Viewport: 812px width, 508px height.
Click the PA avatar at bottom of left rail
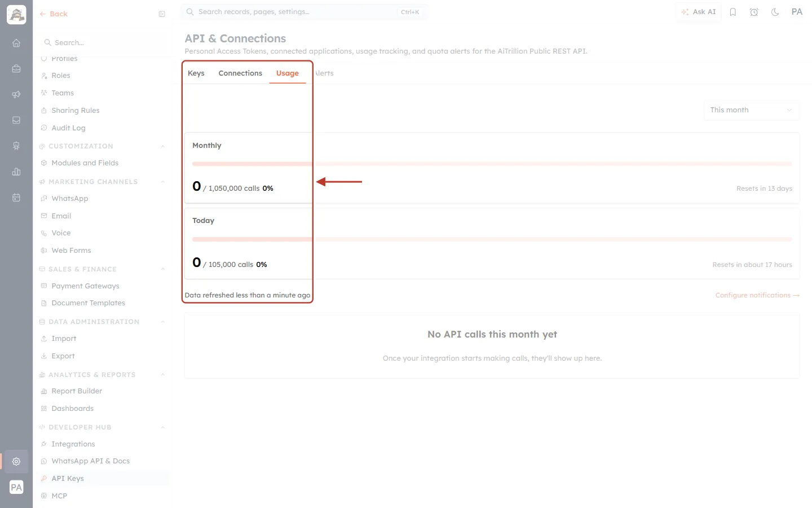[16, 487]
